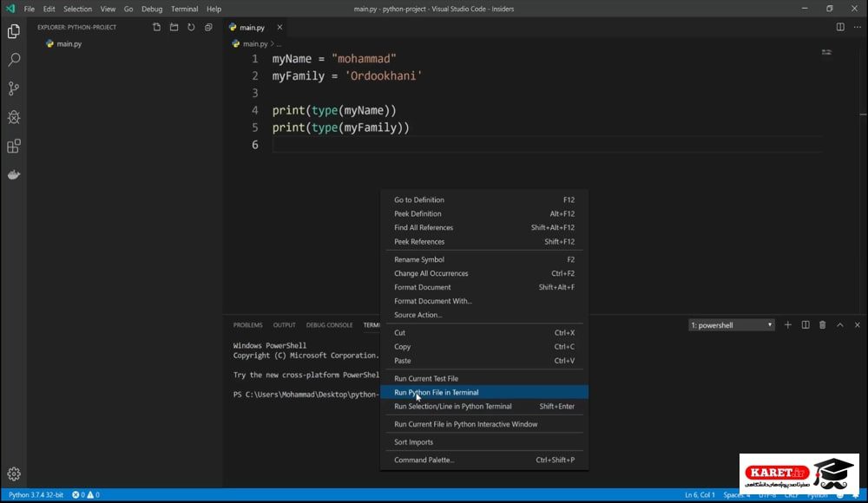This screenshot has width=868, height=503.
Task: Click the editor minimap preview
Action: [826, 52]
